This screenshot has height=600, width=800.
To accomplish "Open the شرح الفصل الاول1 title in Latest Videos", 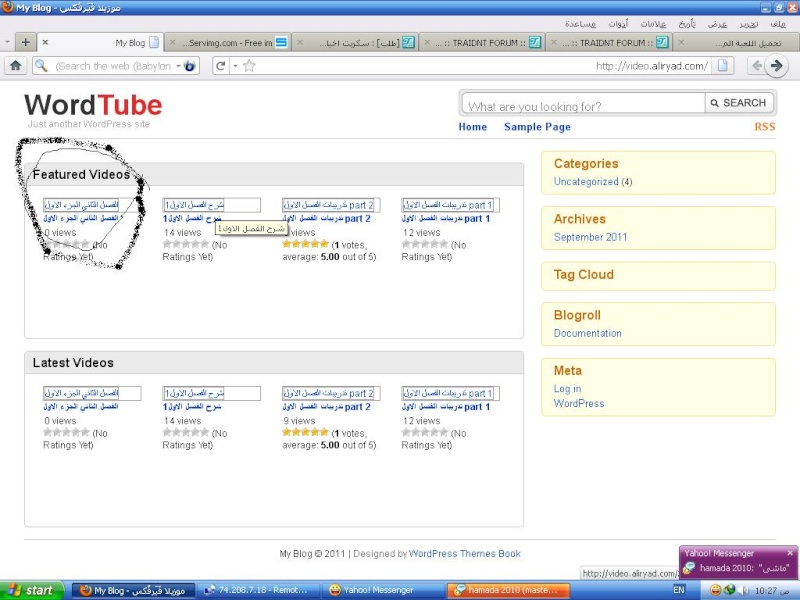I will click(x=192, y=407).
